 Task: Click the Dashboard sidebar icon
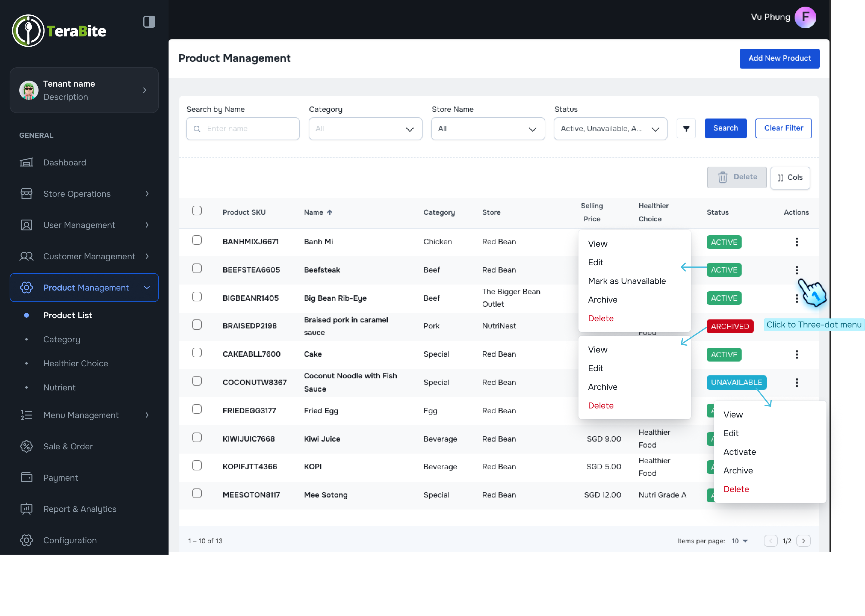coord(26,162)
